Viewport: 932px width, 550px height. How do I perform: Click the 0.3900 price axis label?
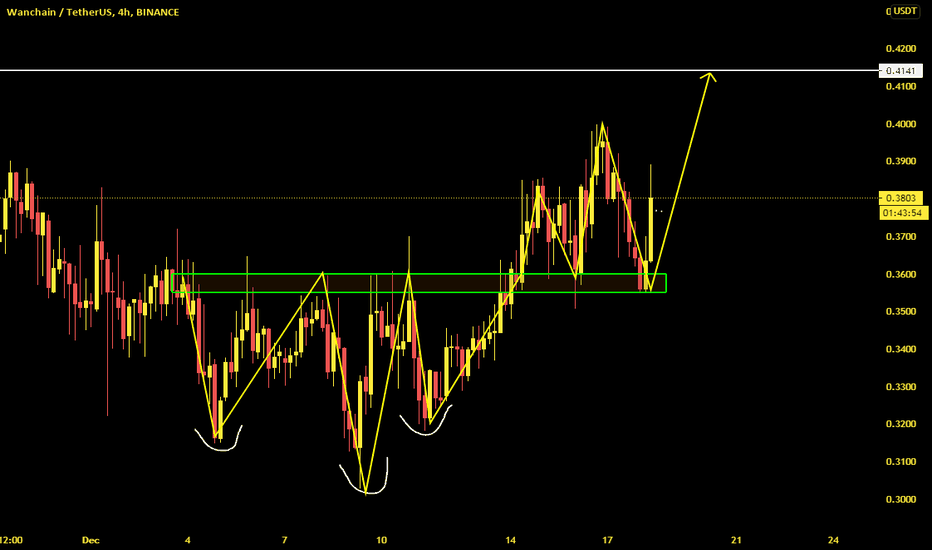click(x=900, y=161)
